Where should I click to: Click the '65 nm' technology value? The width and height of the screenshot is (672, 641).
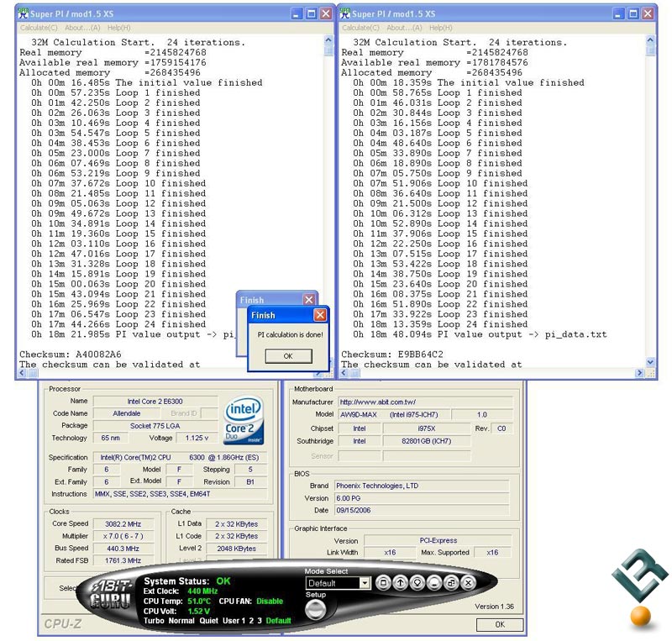tap(111, 438)
